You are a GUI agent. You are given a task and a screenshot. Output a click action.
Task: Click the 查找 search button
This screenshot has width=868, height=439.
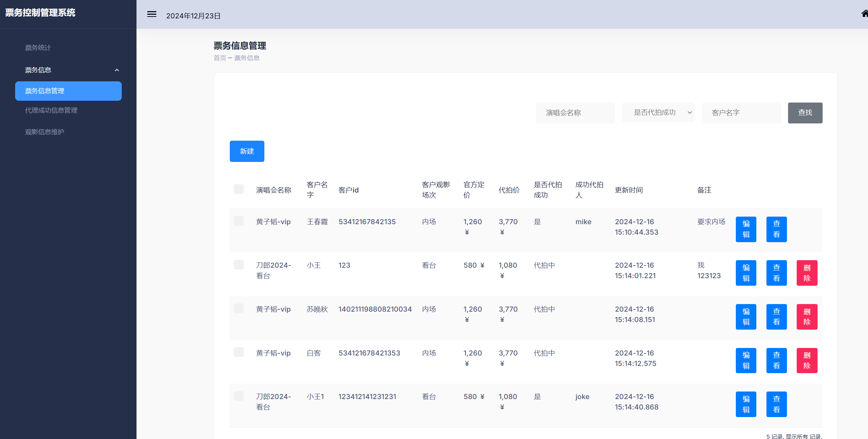(x=805, y=113)
